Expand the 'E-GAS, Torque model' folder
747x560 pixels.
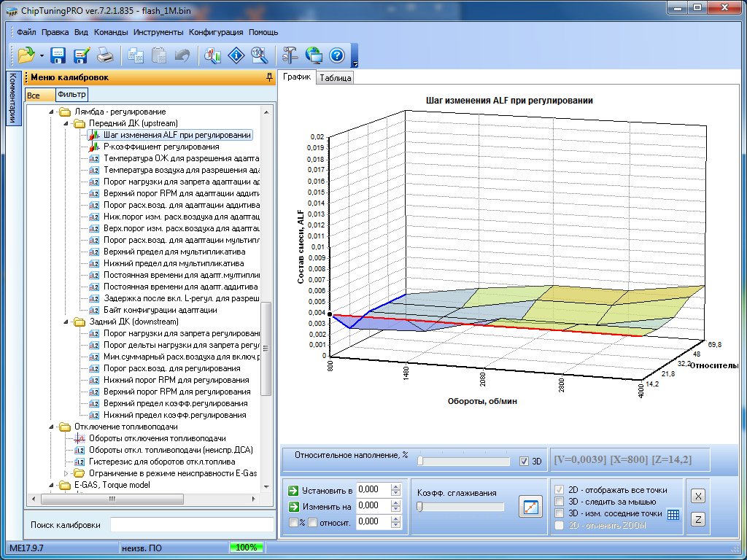(52, 485)
